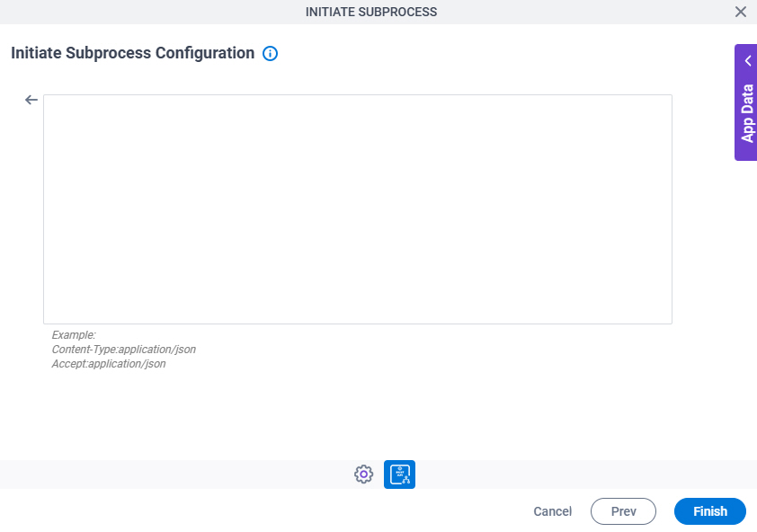Open the General Configuration gear tab

pyautogui.click(x=363, y=474)
